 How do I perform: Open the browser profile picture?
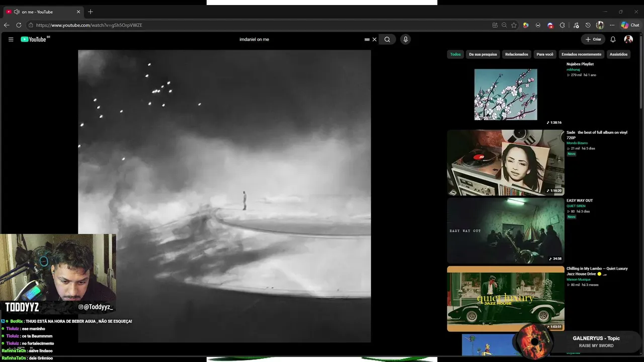[600, 25]
